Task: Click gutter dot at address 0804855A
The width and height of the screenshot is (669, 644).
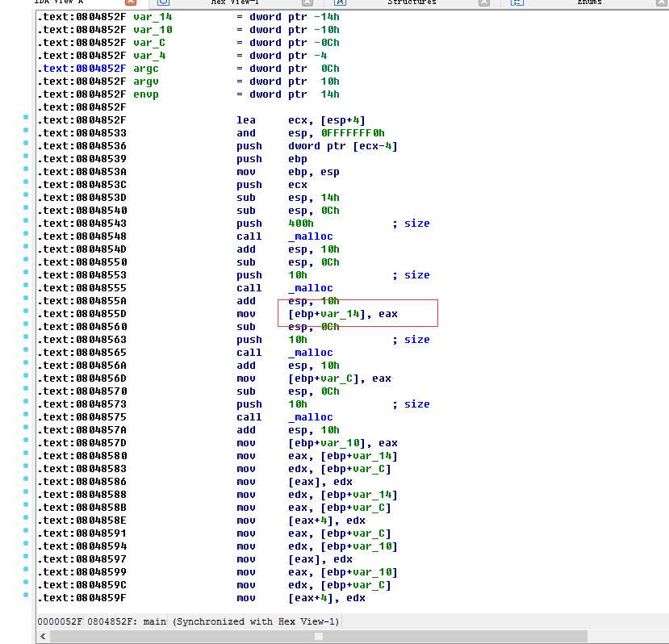Action: (26, 298)
